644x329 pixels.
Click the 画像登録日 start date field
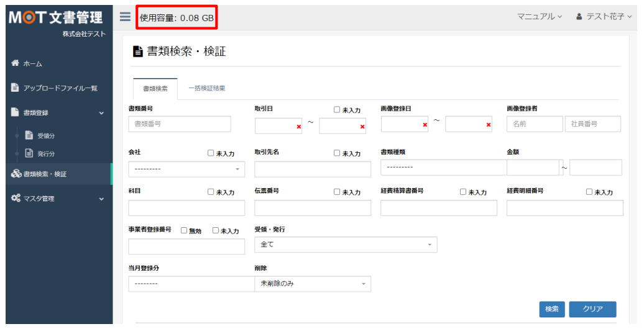click(405, 124)
